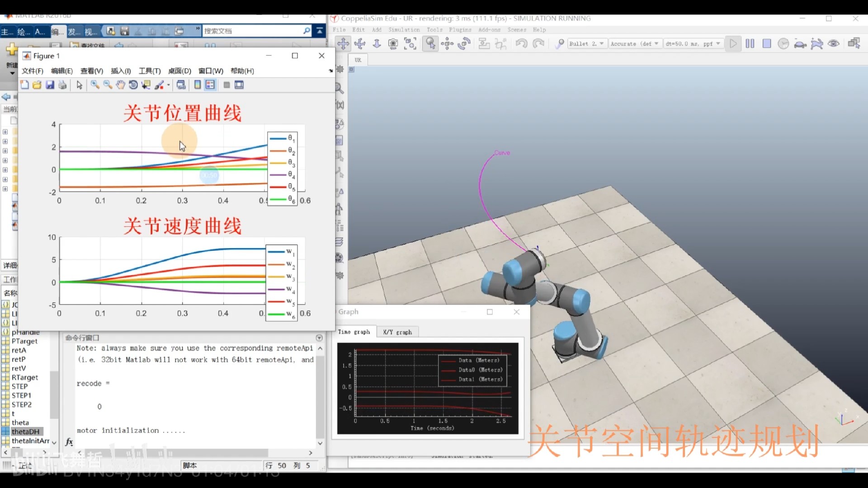Insert a colorbar using the colorbar icon
The height and width of the screenshot is (488, 868).
click(x=197, y=85)
